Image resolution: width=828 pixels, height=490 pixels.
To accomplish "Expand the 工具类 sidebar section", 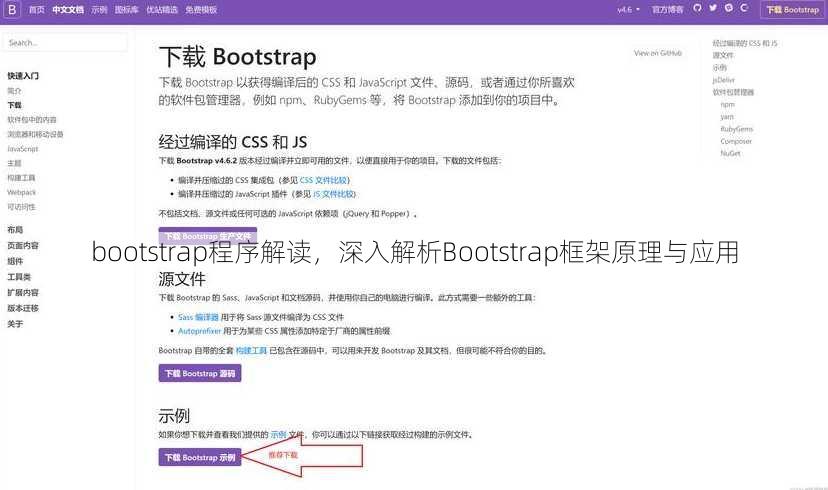I will 19,277.
